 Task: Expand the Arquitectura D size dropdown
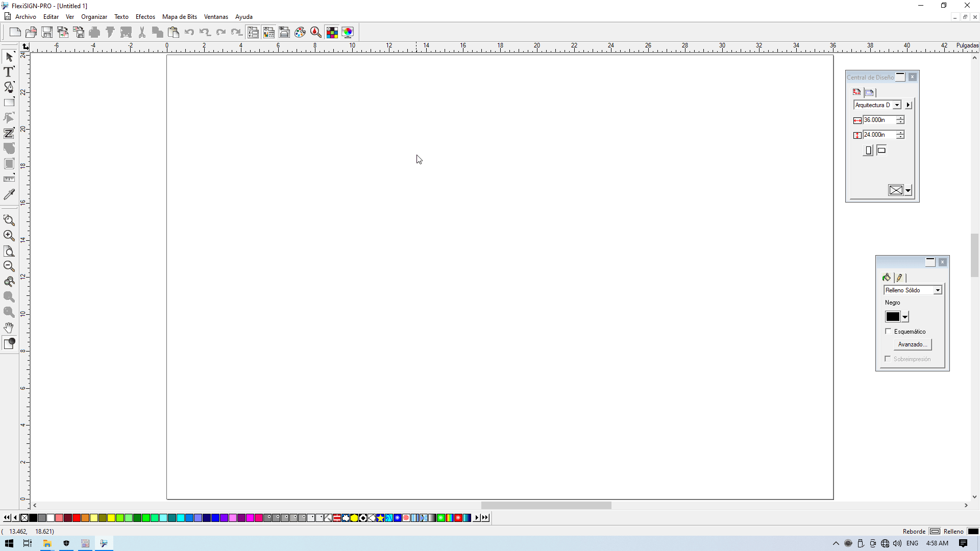point(897,105)
